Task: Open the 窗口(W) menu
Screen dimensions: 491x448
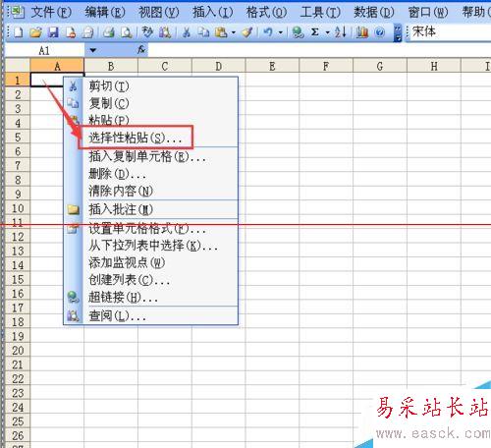Action: click(x=428, y=12)
